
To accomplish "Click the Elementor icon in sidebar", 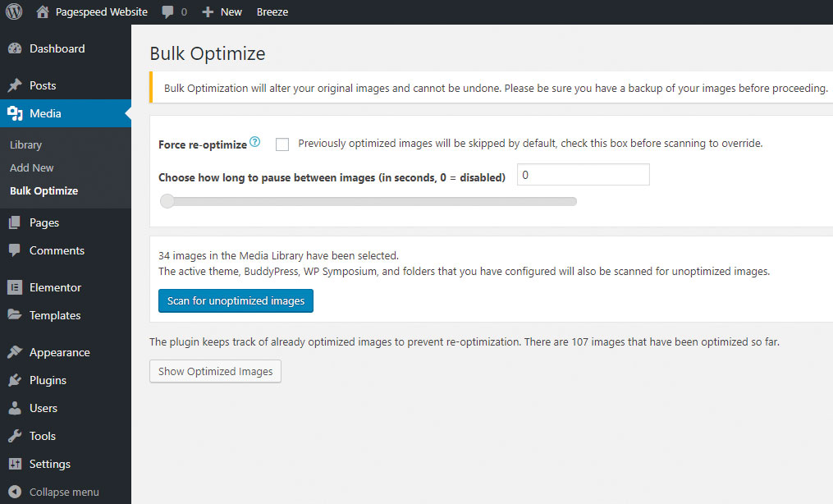I will (x=15, y=287).
